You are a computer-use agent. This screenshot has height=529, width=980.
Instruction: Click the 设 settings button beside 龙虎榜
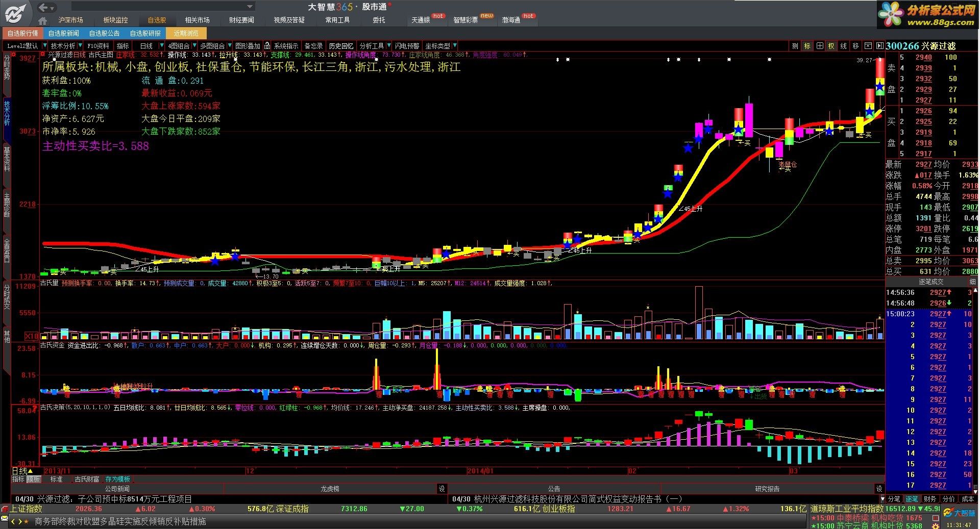(442, 489)
